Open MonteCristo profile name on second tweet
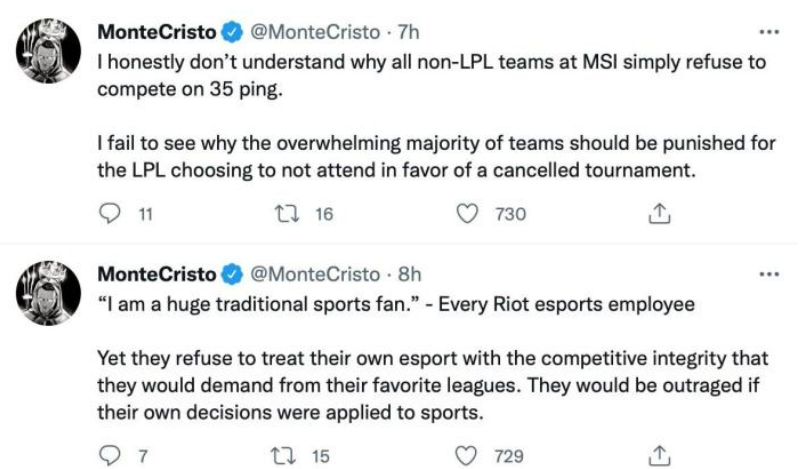 156,274
